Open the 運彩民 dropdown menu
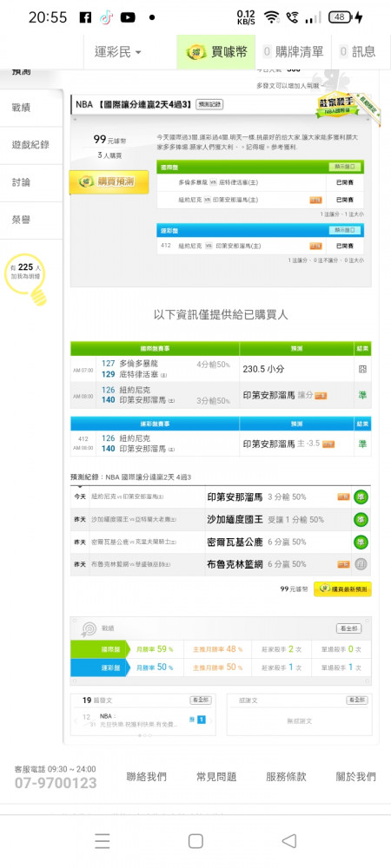 pos(118,52)
